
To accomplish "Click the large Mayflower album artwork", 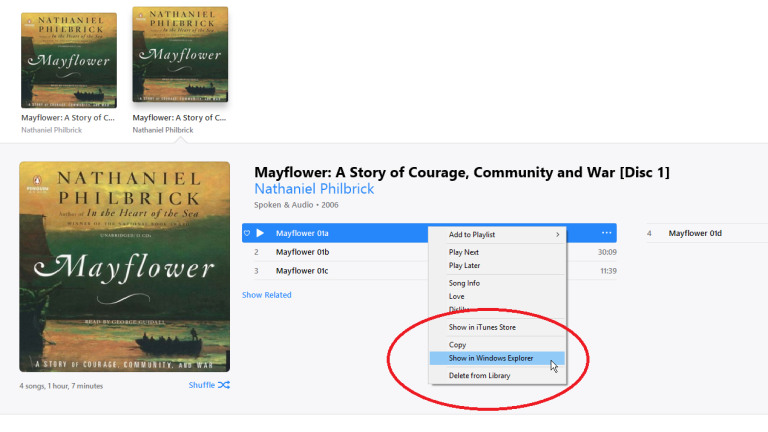I will point(124,267).
